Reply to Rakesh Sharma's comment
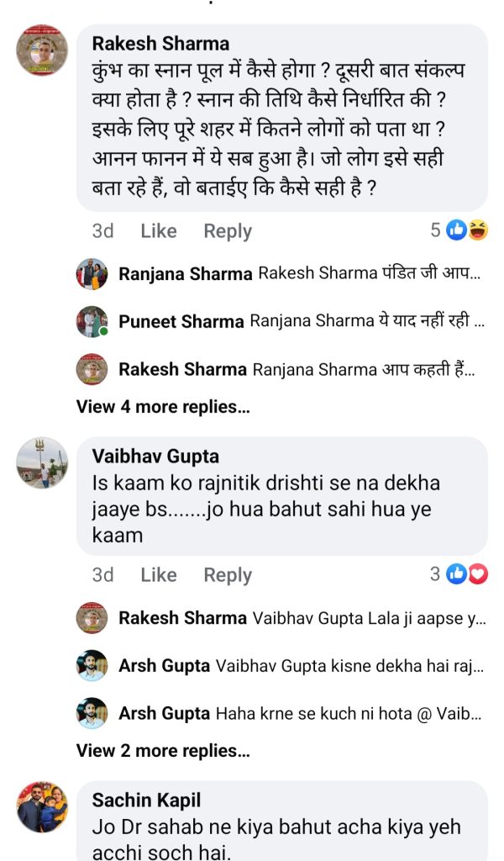This screenshot has width=504, height=861. tap(228, 231)
